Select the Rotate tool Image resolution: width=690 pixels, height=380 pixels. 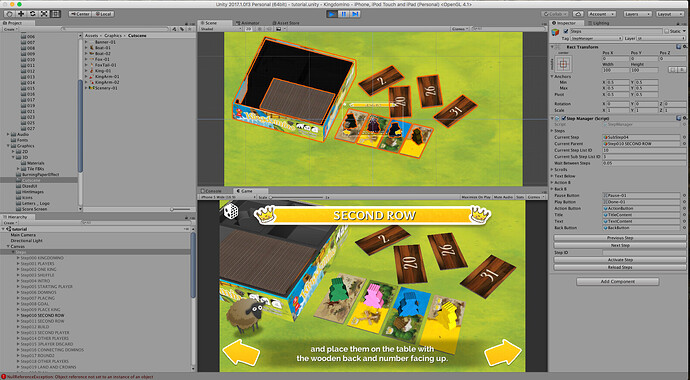pos(33,14)
